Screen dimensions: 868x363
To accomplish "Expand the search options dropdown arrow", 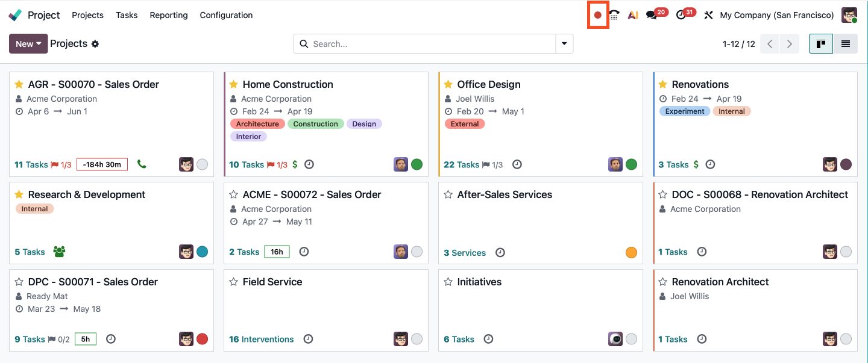I will click(564, 44).
